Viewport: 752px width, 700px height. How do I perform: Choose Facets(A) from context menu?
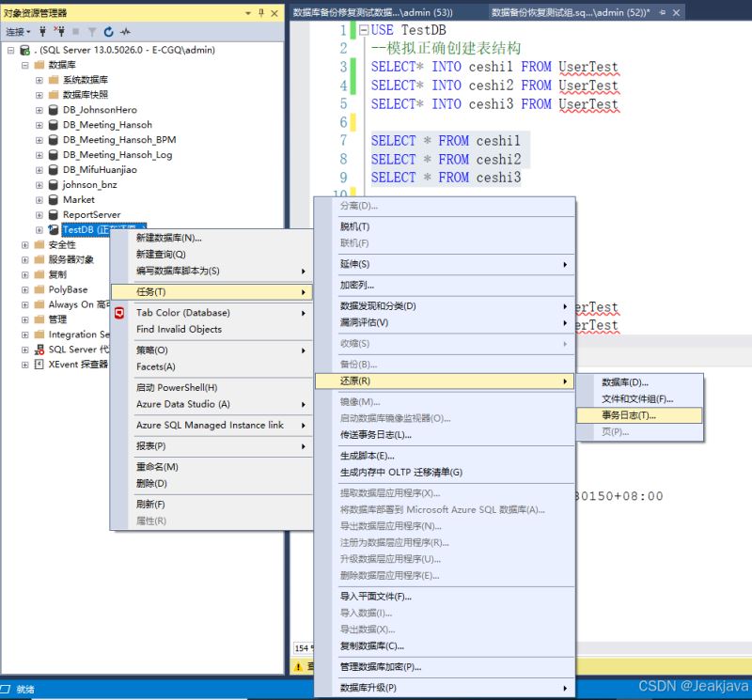[x=211, y=366]
